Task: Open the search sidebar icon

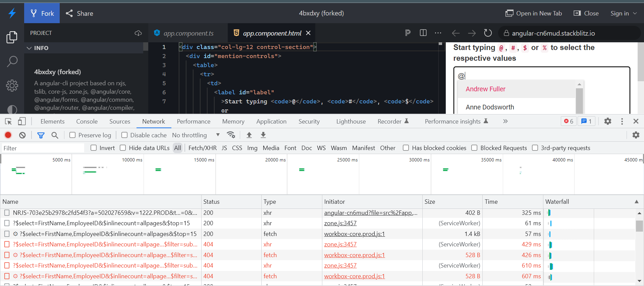Action: pyautogui.click(x=12, y=61)
